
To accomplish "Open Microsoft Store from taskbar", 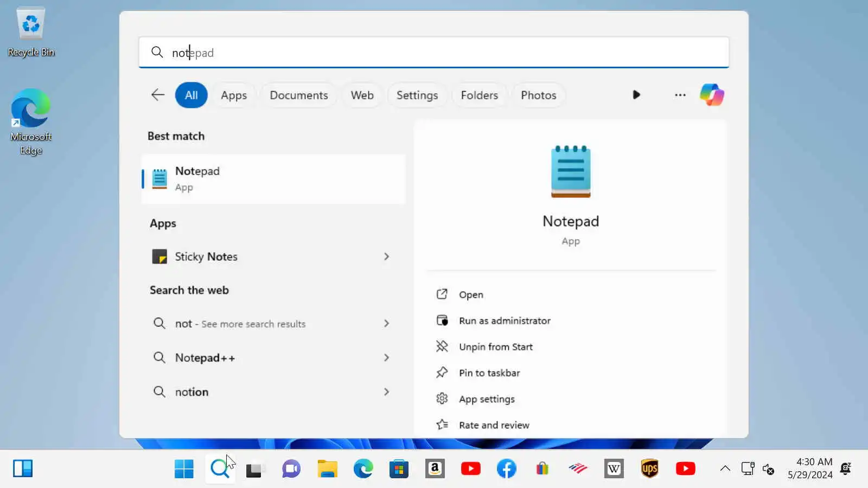I will [x=399, y=468].
